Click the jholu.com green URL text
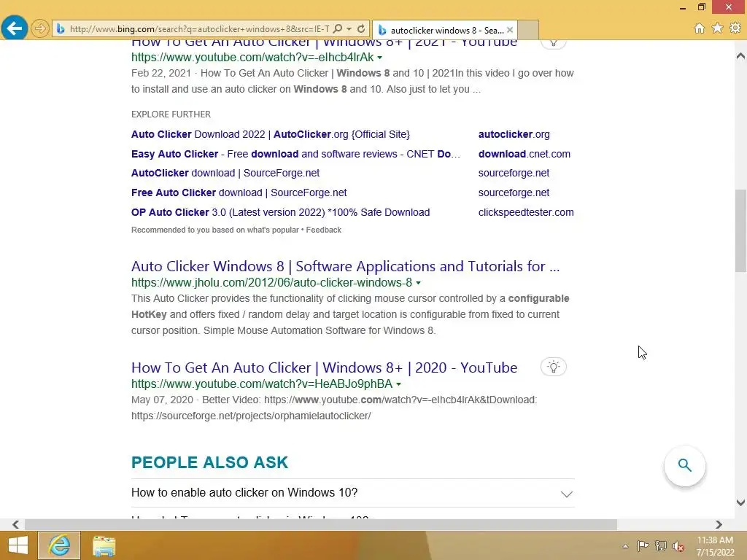Image resolution: width=747 pixels, height=560 pixels. pos(271,282)
